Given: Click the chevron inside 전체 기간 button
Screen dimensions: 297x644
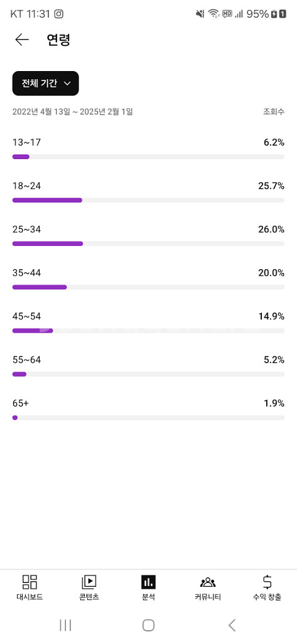Looking at the screenshot, I should pos(68,84).
